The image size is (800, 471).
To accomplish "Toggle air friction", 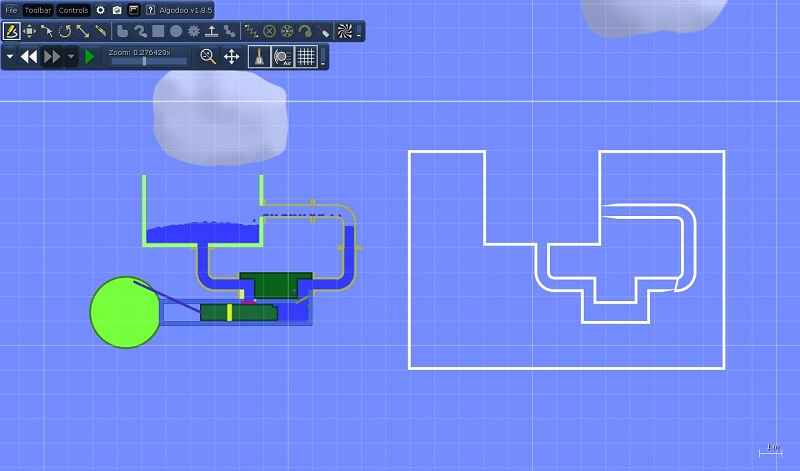I will click(282, 57).
